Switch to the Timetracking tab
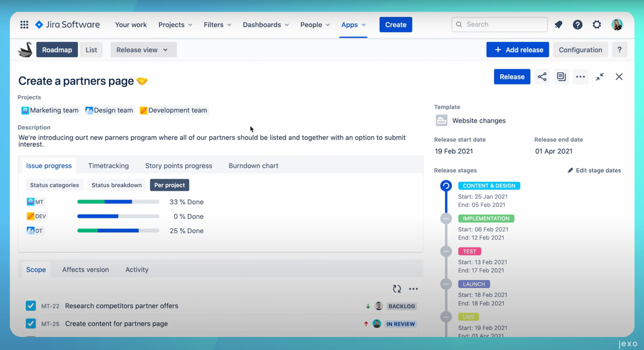Screen dimensions: 644x350 [x=108, y=166]
